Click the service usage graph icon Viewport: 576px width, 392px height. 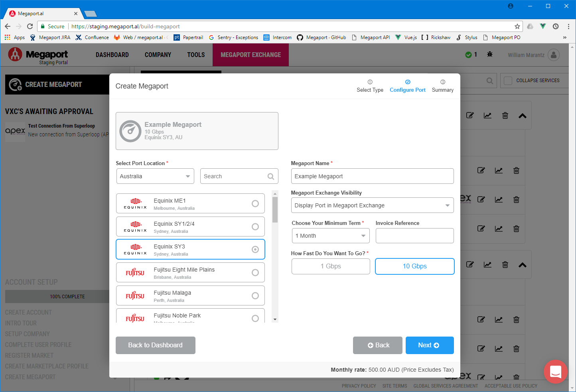tap(487, 115)
